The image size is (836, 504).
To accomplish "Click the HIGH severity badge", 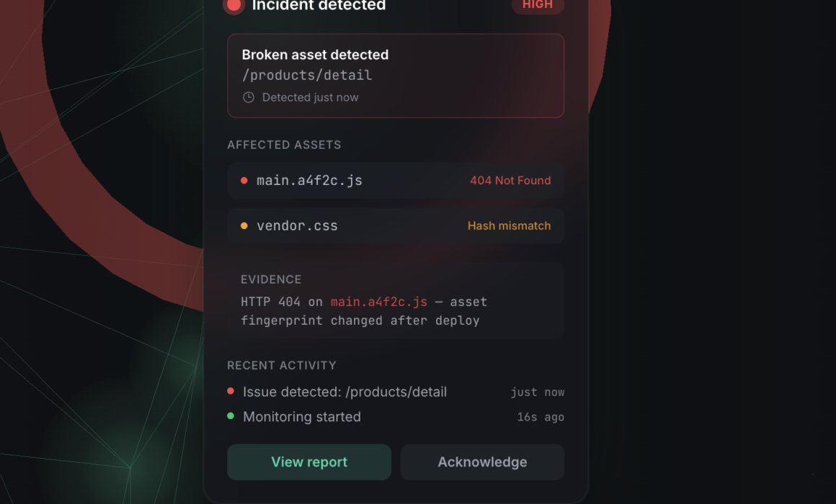I will point(538,5).
